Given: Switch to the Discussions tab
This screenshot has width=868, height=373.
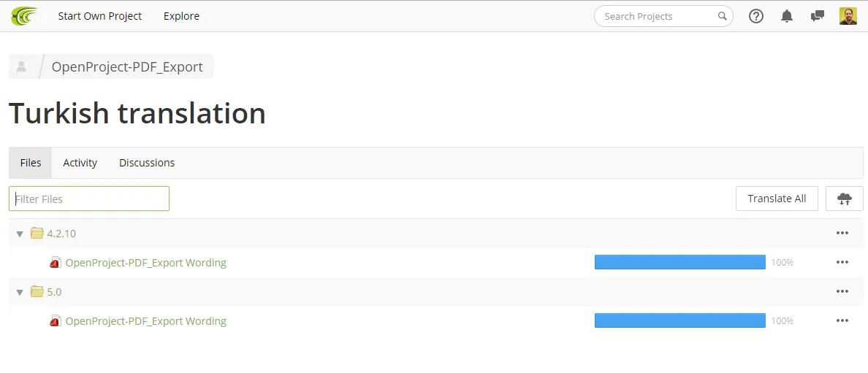Looking at the screenshot, I should (147, 163).
